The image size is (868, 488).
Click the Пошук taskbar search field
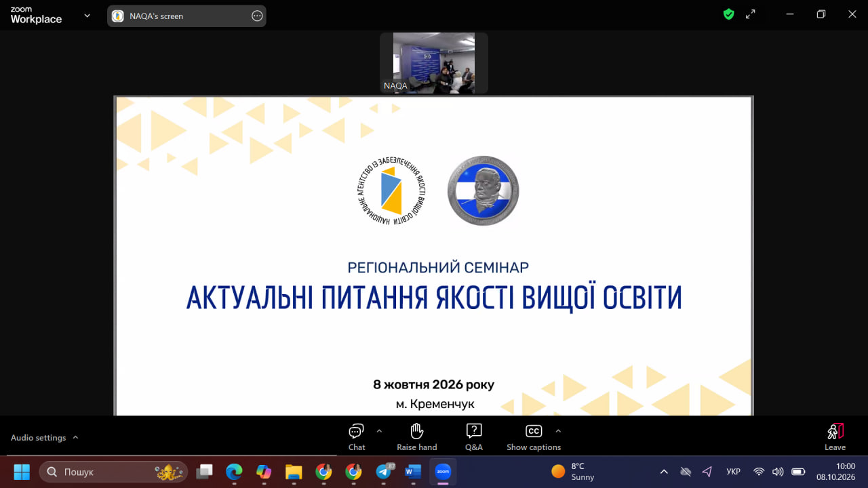click(114, 472)
